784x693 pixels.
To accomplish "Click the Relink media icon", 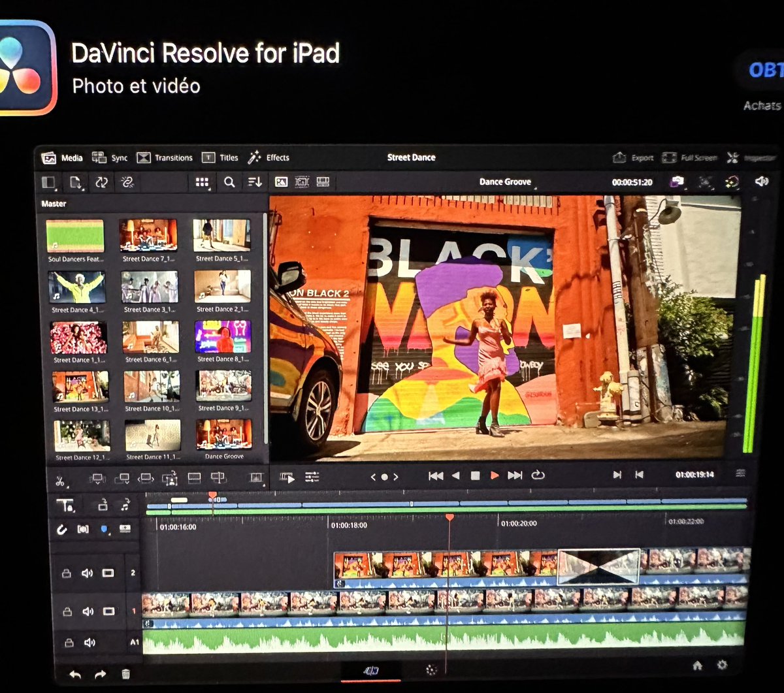I will [127, 183].
